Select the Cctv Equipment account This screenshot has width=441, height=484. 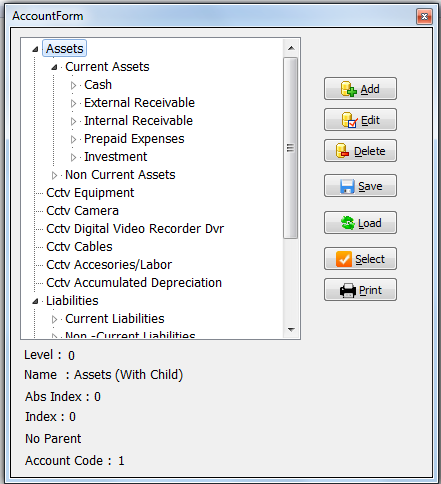pyautogui.click(x=90, y=193)
